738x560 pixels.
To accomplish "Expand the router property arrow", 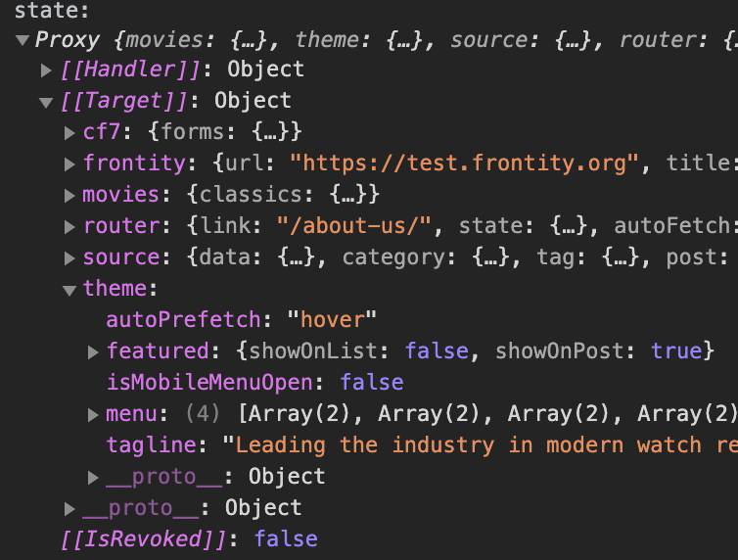I will (69, 226).
